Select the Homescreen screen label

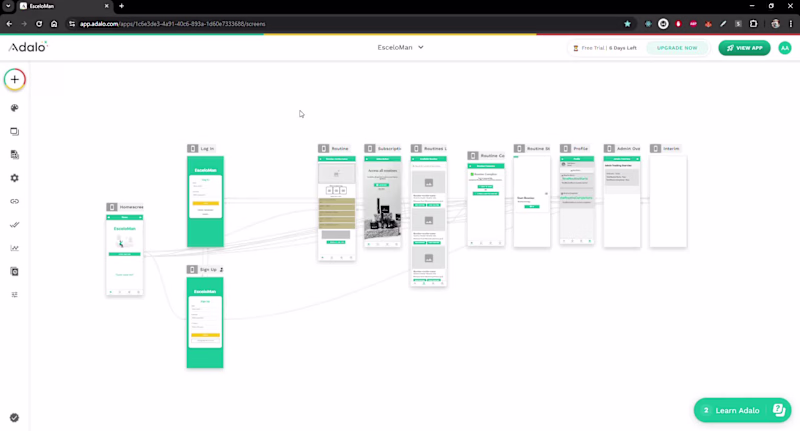[125, 207]
